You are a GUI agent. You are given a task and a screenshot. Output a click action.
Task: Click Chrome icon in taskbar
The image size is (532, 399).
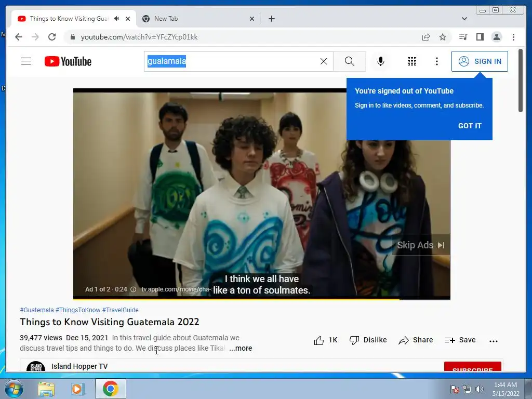click(x=110, y=389)
